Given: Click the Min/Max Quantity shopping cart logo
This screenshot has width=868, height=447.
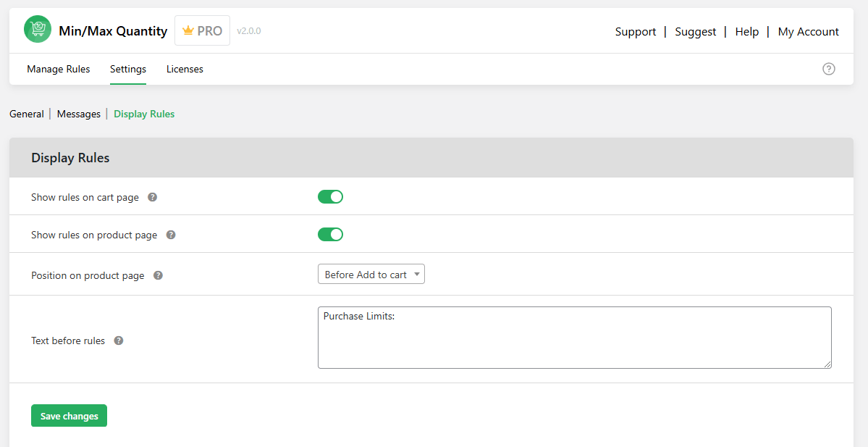Looking at the screenshot, I should click(x=37, y=29).
